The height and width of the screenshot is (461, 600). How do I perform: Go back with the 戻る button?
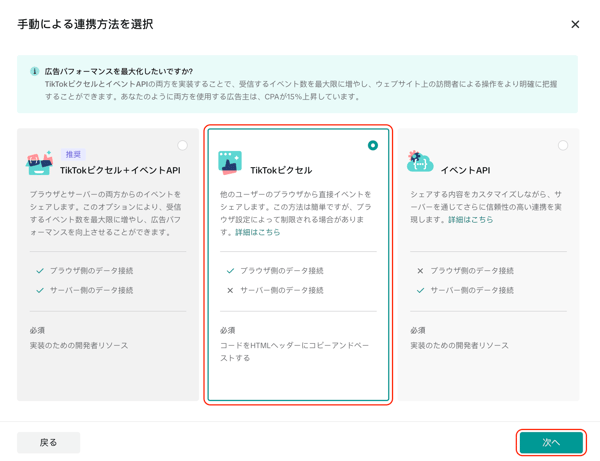click(48, 442)
